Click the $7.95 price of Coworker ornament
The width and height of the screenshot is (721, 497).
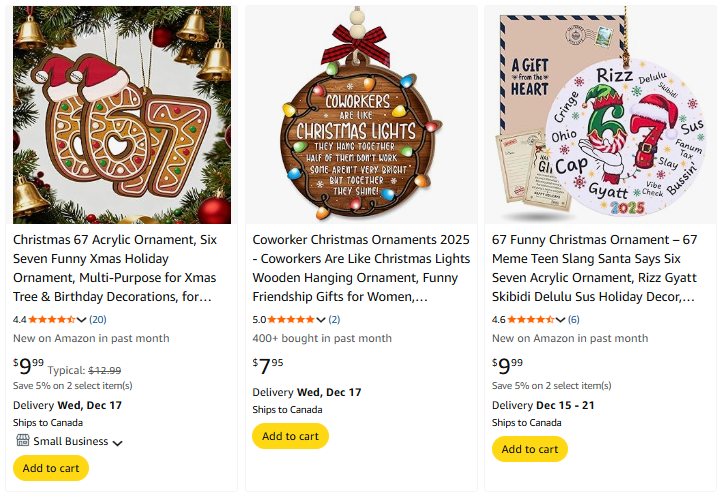click(x=268, y=363)
